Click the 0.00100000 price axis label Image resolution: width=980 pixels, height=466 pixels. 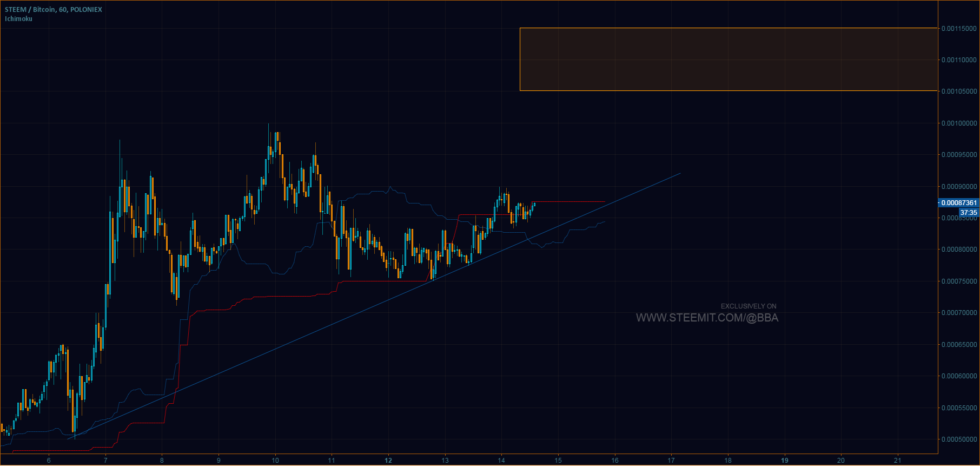pos(959,123)
